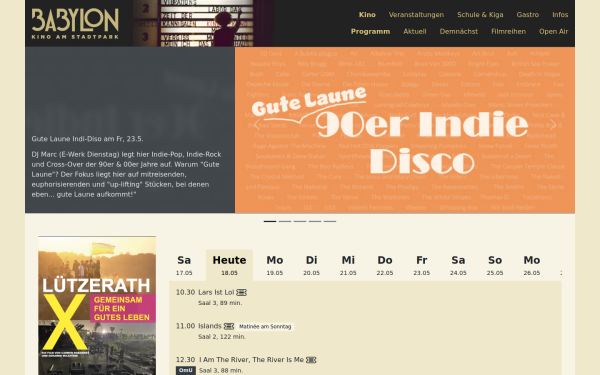Select the Open Air submenu item
Screen dimensions: 600x375
point(553,31)
